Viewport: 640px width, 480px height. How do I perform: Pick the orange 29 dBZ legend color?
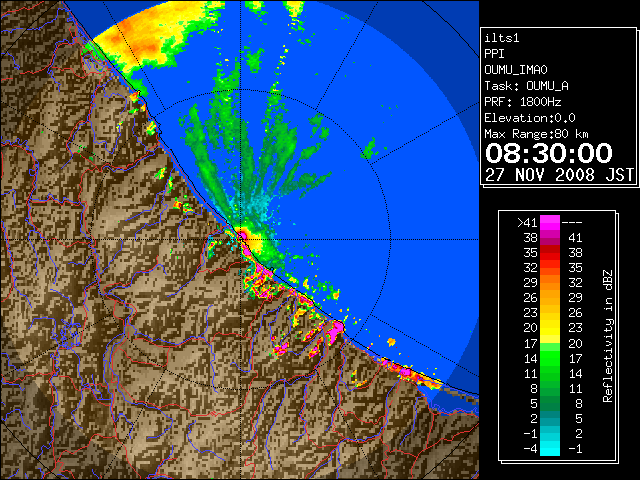550,282
